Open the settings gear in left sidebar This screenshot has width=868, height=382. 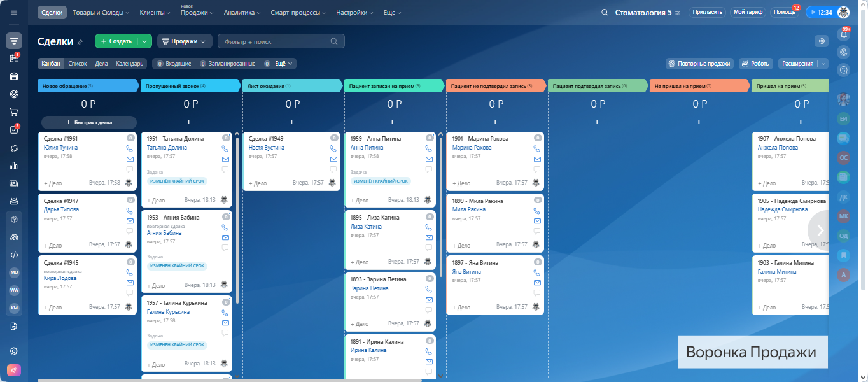(14, 351)
